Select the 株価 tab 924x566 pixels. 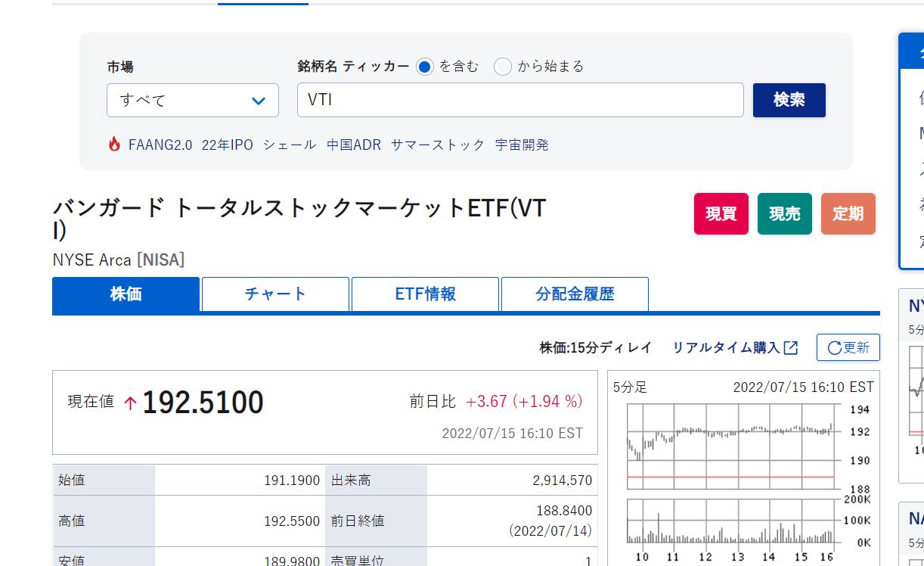pyautogui.click(x=126, y=294)
